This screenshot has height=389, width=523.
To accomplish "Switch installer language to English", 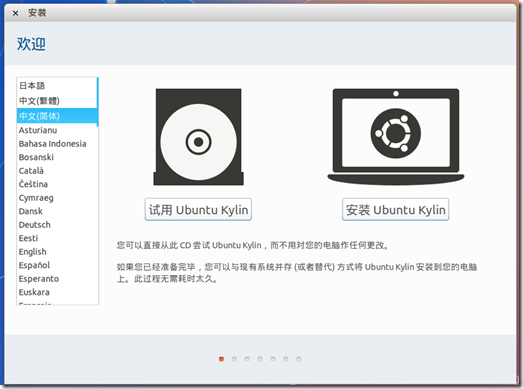I will (x=57, y=252).
